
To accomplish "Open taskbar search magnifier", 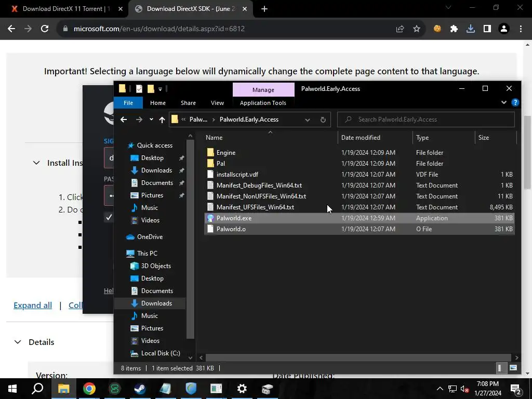I will 37,389.
